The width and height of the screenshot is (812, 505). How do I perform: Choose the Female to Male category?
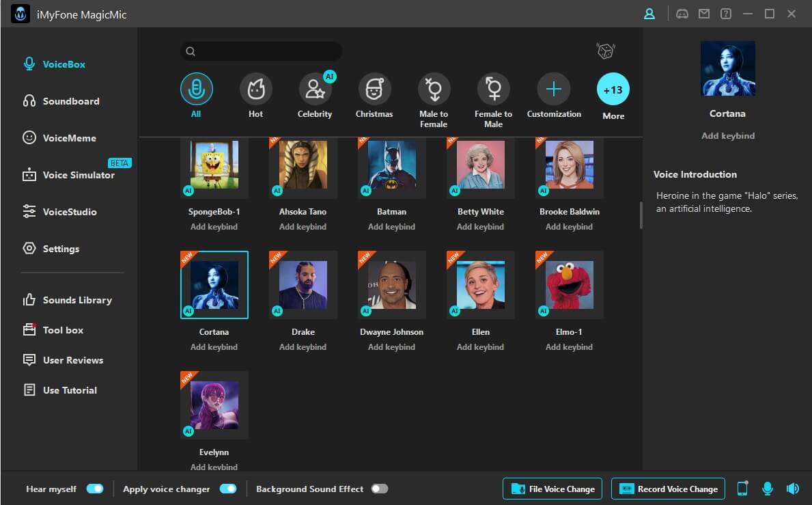[x=494, y=89]
